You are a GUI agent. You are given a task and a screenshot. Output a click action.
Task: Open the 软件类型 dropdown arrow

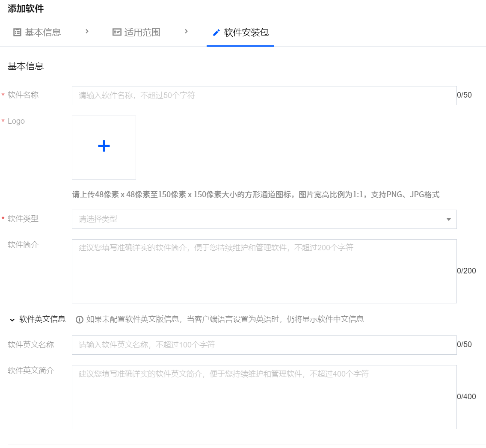[x=448, y=220]
